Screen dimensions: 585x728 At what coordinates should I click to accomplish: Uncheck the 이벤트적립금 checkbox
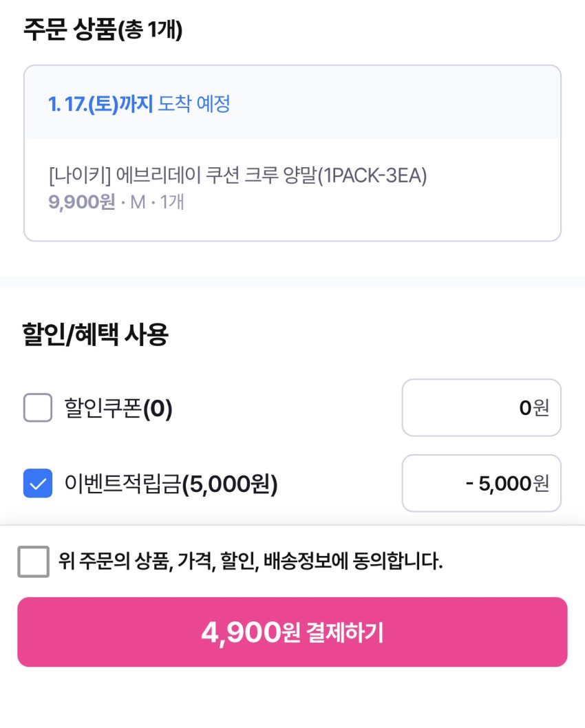pos(38,483)
